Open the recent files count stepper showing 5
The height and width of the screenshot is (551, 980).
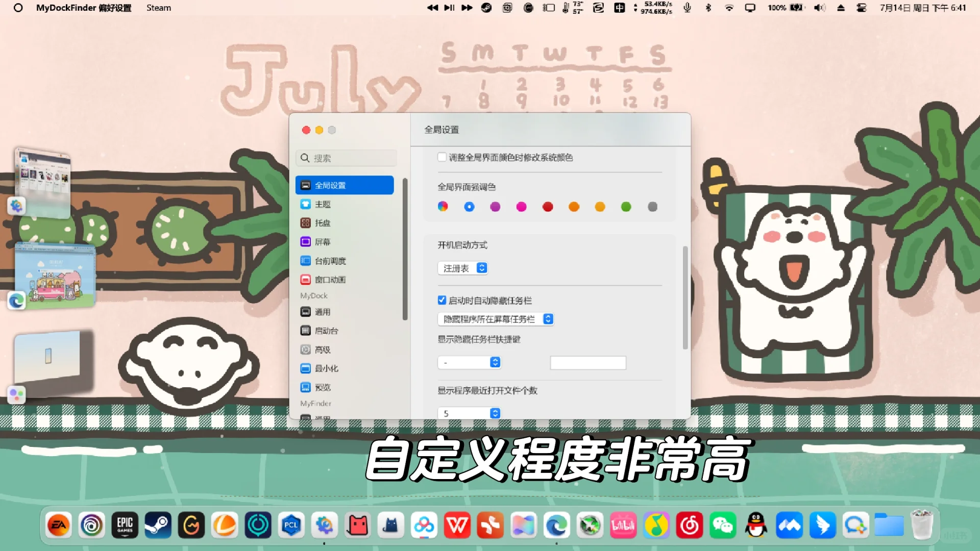pyautogui.click(x=469, y=413)
